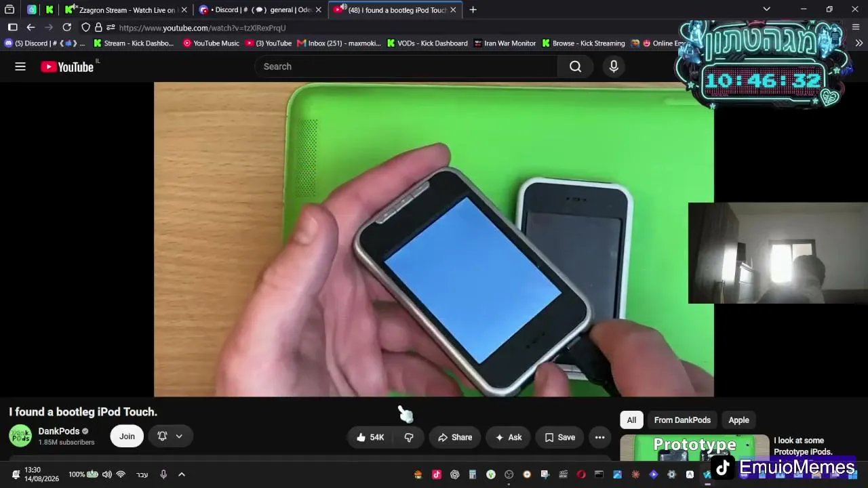Open the taskbar clock and date

point(41,474)
